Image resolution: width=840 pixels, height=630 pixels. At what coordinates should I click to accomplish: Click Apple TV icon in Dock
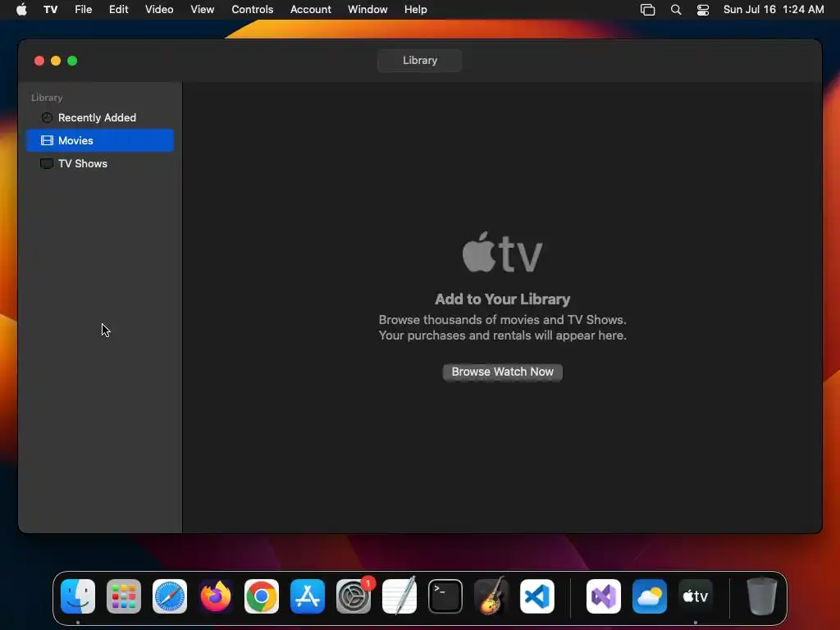coord(696,596)
